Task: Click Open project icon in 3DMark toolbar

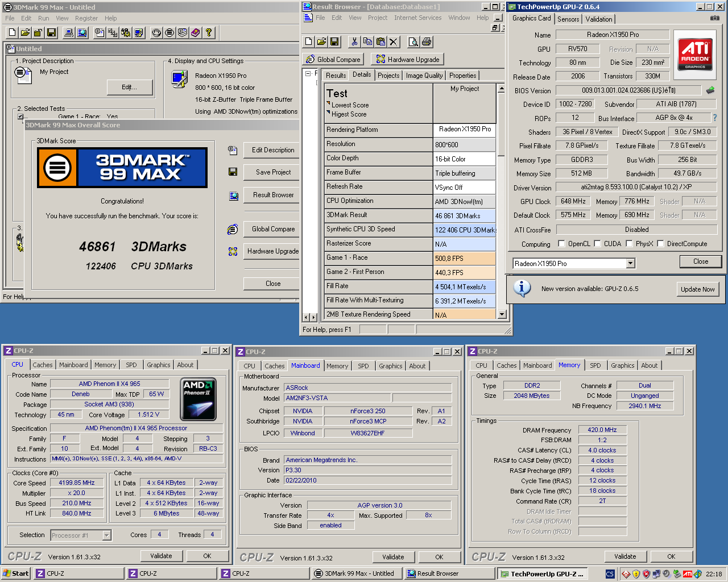Action: coord(25,32)
